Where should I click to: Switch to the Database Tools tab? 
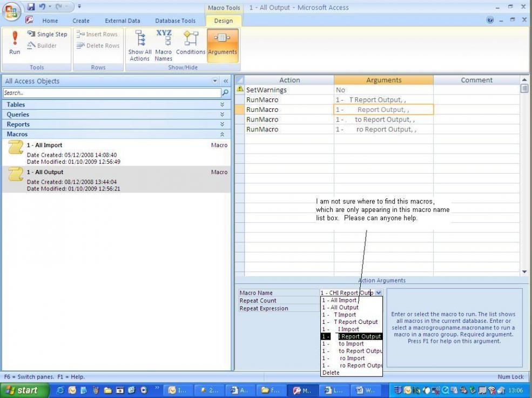[x=175, y=21]
